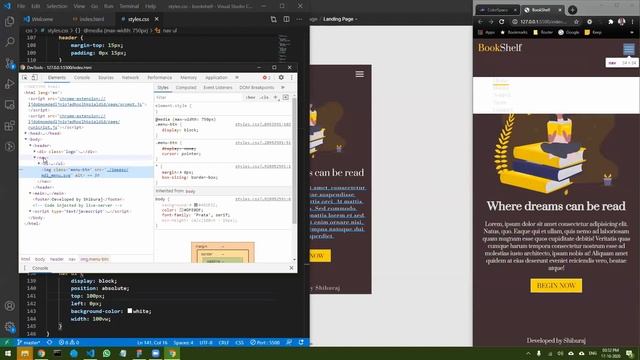The width and height of the screenshot is (640, 360).
Task: Click the hamburger icon in the design preview
Action: click(360, 74)
